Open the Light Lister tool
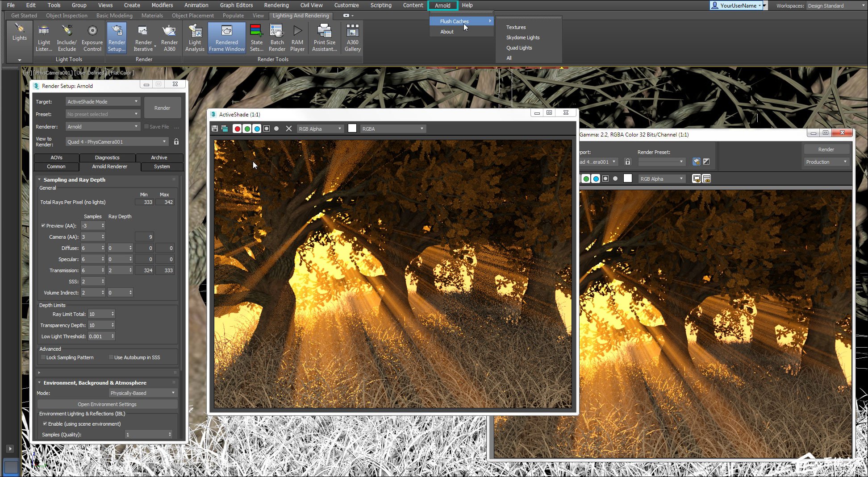Viewport: 868px width, 477px height. 44,38
